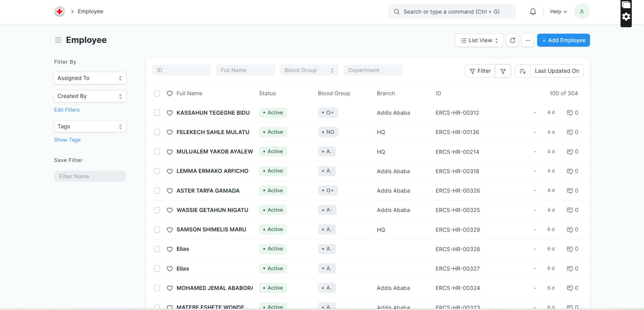644x310 pixels.
Task: Check the box beside SAMSON SHIMELIS MARU
Action: (157, 230)
